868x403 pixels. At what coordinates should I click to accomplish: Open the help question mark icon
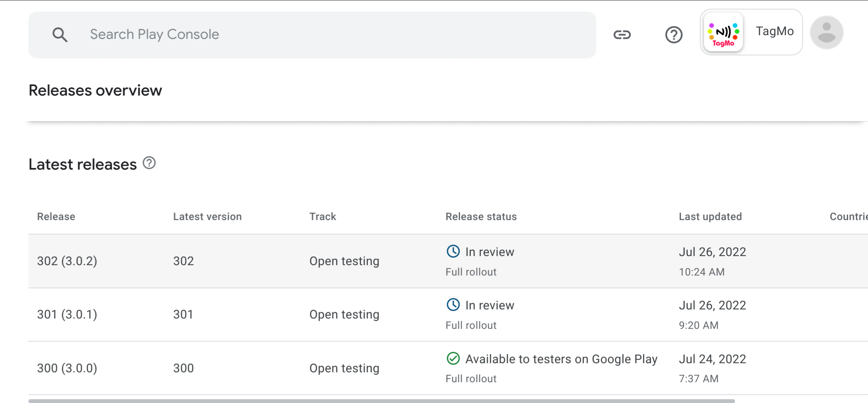pyautogui.click(x=674, y=35)
